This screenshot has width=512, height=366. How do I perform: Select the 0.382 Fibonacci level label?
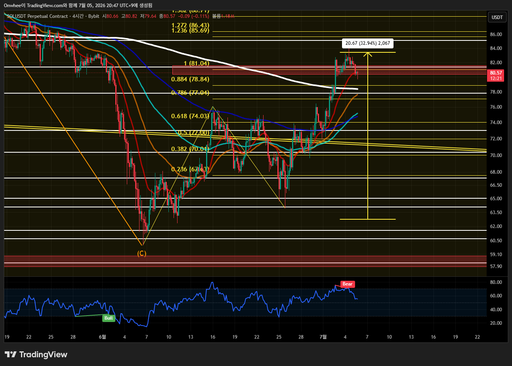pyautogui.click(x=190, y=149)
